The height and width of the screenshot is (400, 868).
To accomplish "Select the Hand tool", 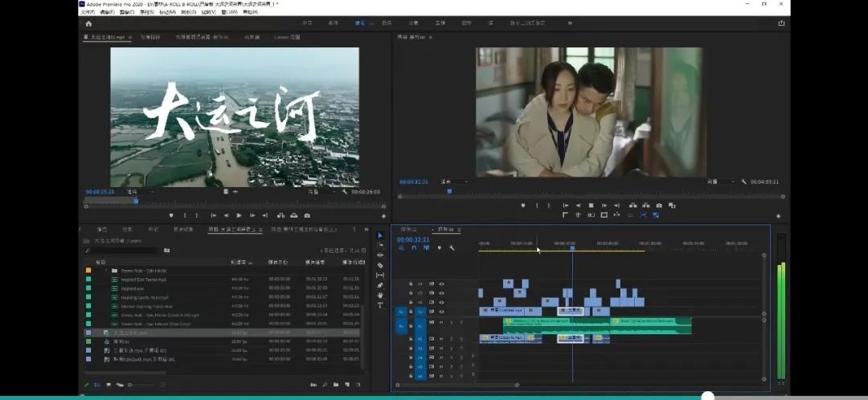I will pos(380,295).
